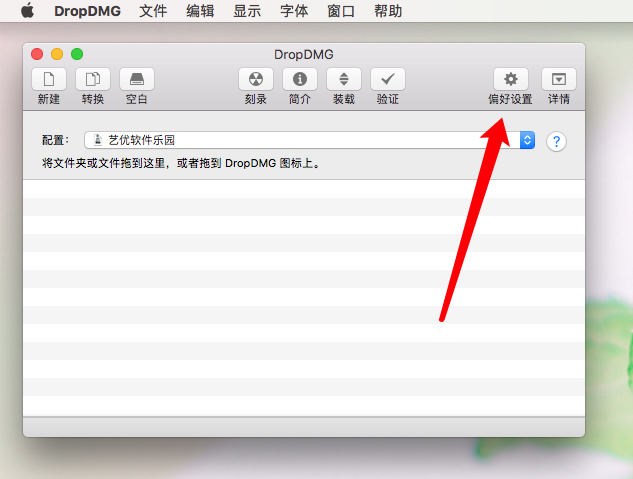633x479 pixels.
Task: Click the 装载 (Mount) toolbar icon
Action: (344, 79)
